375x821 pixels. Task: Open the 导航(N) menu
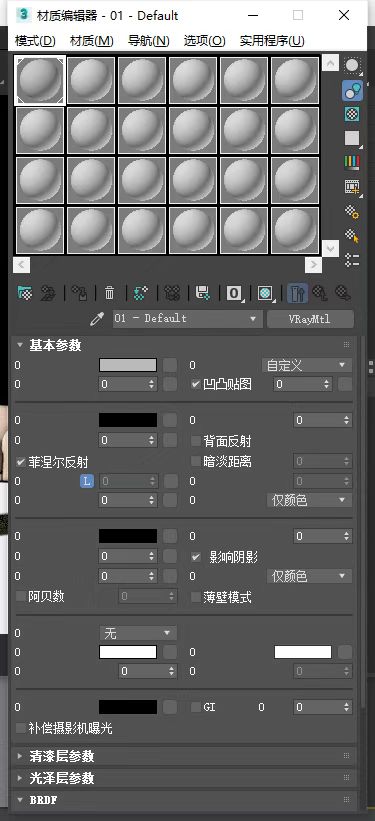(149, 40)
